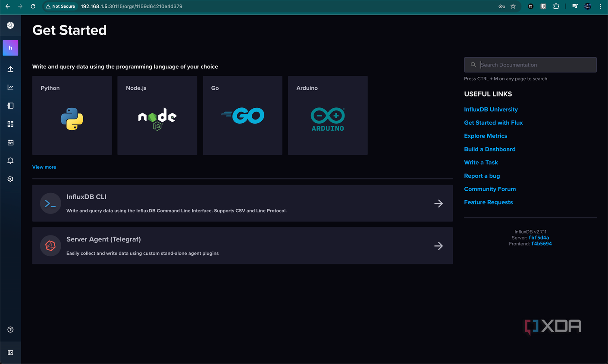
Task: Open Help question mark icon
Action: pyautogui.click(x=10, y=329)
